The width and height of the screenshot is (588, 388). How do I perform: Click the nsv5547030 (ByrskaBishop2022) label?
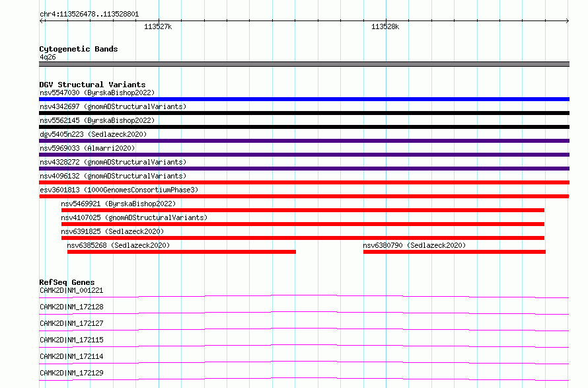pos(97,93)
